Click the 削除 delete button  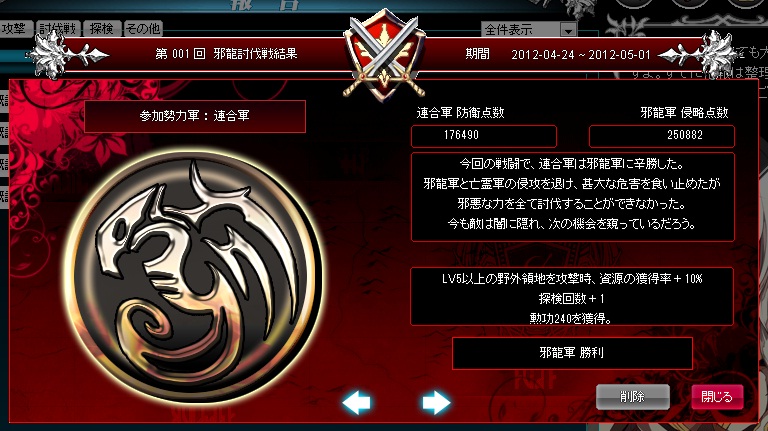click(632, 397)
